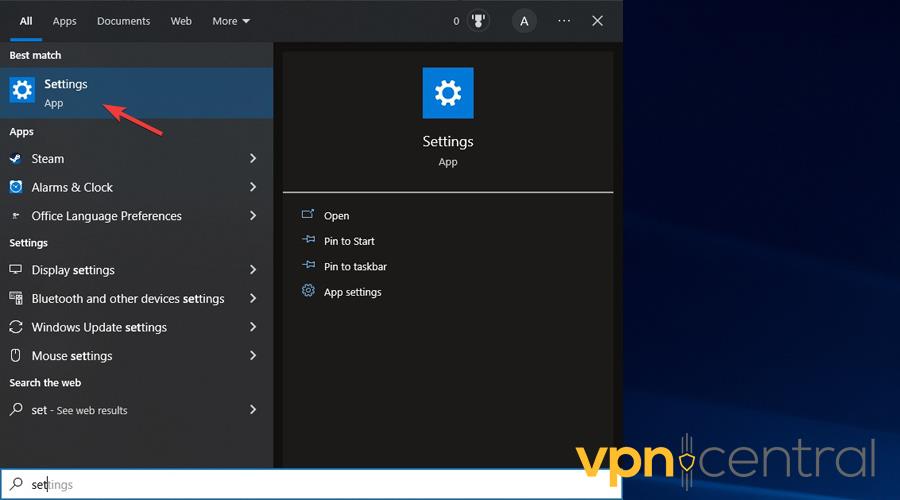Expand the Steam result chevron
Viewport: 900px width, 500px height.
(253, 158)
